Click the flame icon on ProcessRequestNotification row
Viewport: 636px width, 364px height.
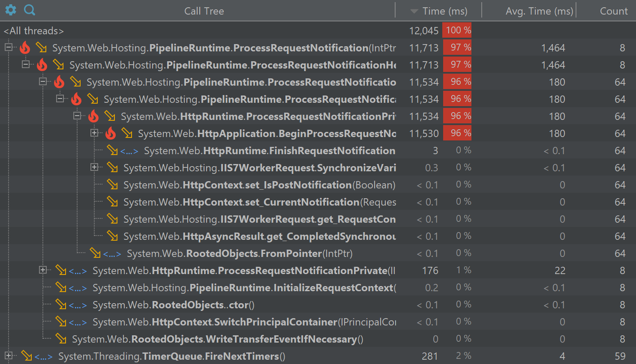tap(25, 48)
